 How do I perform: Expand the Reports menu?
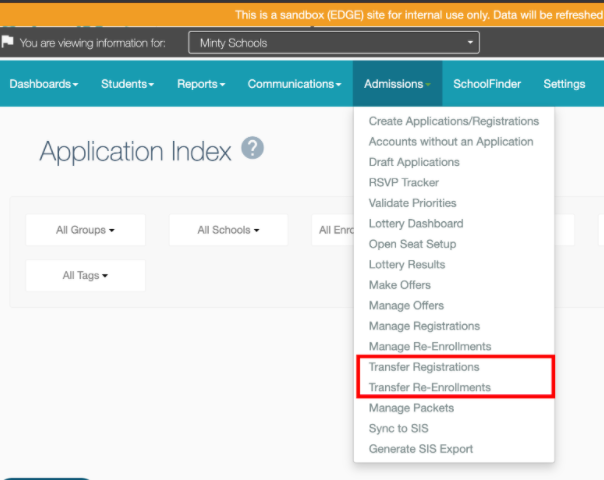201,84
